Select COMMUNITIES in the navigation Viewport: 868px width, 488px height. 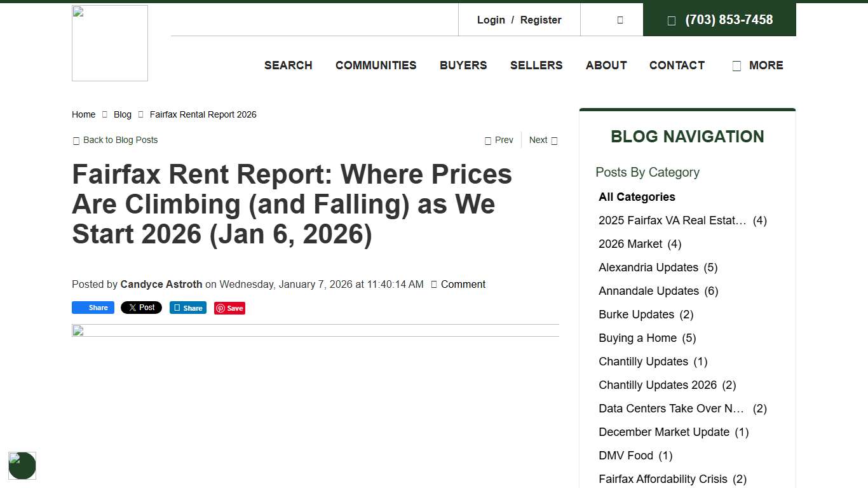[x=376, y=65]
